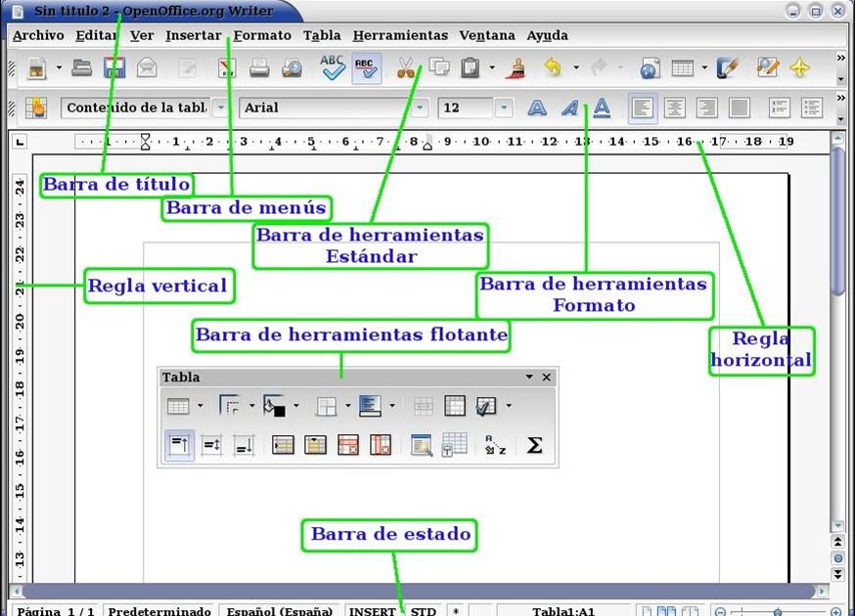Viewport: 855px width, 616px height.
Task: Click the Paste clipboard icon
Action: tap(470, 68)
